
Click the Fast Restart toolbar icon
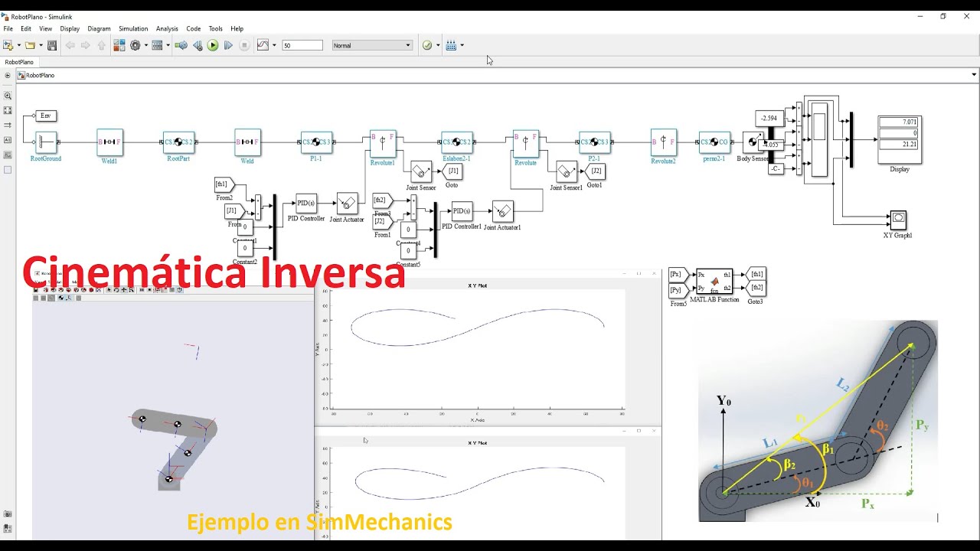coord(181,45)
